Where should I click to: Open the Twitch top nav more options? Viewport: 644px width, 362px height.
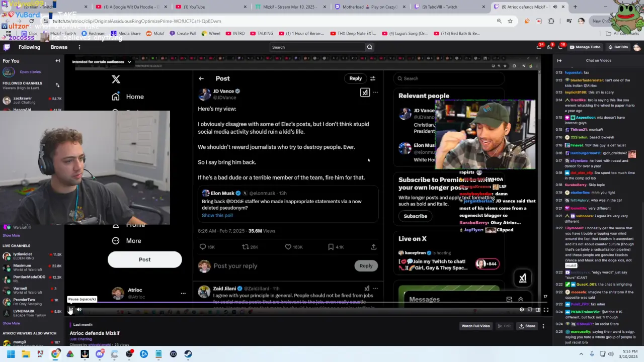pos(79,47)
